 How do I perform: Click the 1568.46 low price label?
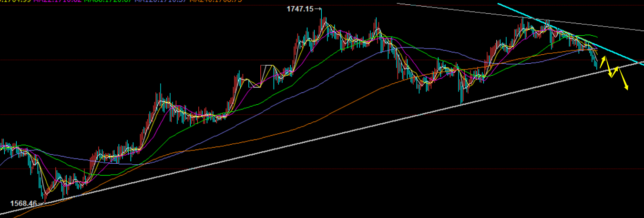[23, 204]
